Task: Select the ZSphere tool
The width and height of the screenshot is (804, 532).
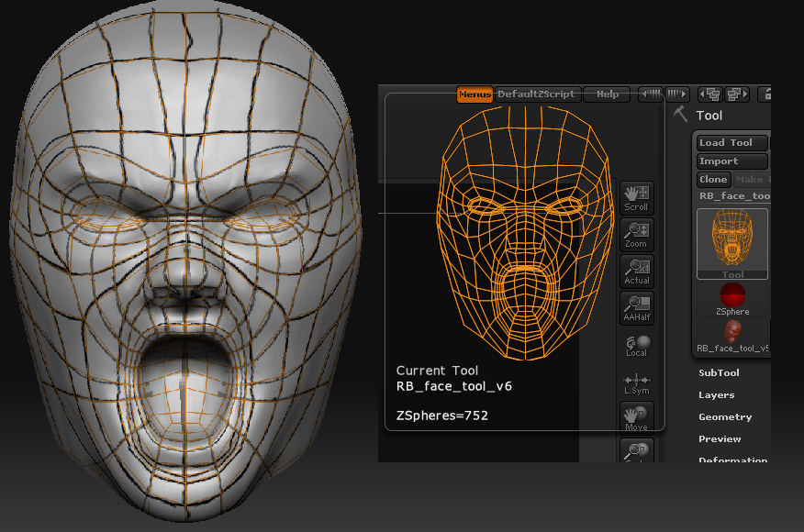Action: (x=732, y=299)
